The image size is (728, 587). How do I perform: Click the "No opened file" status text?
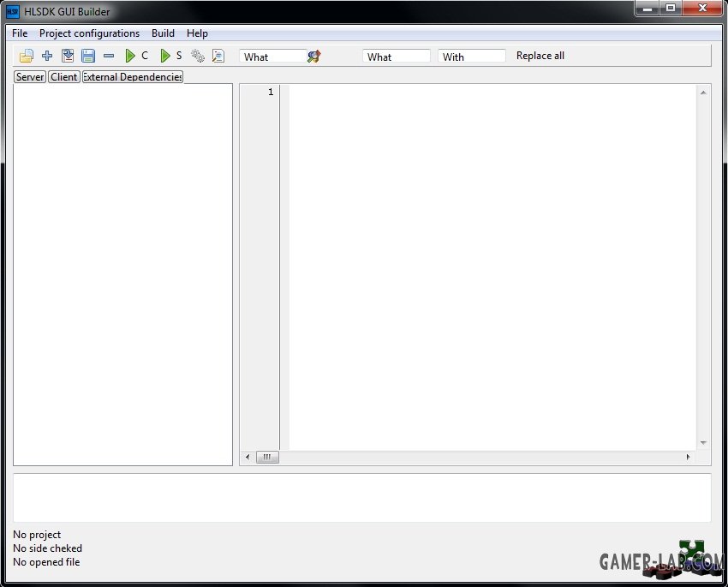point(46,562)
